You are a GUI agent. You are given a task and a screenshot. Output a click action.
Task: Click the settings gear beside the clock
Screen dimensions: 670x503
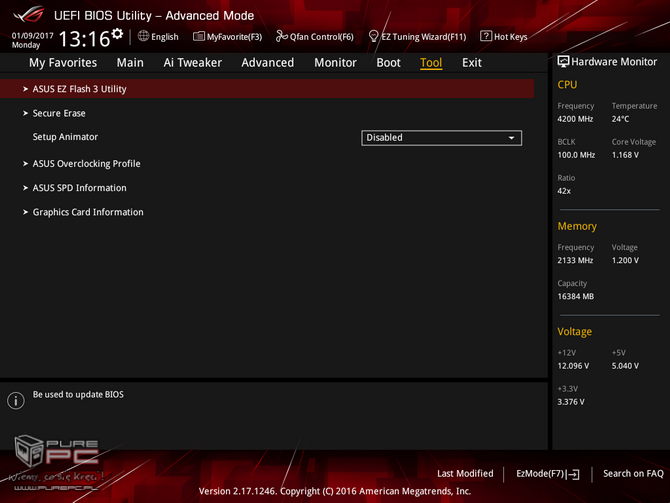tap(117, 34)
